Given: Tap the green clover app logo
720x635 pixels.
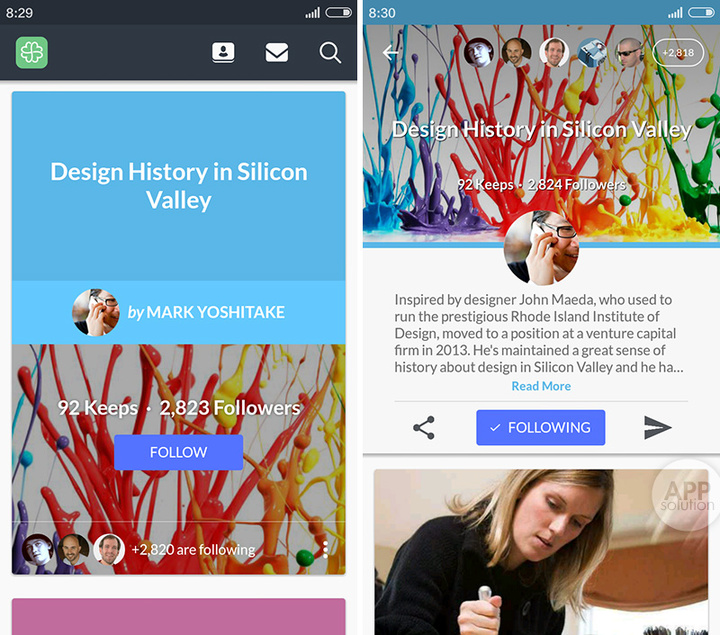Looking at the screenshot, I should click(32, 52).
